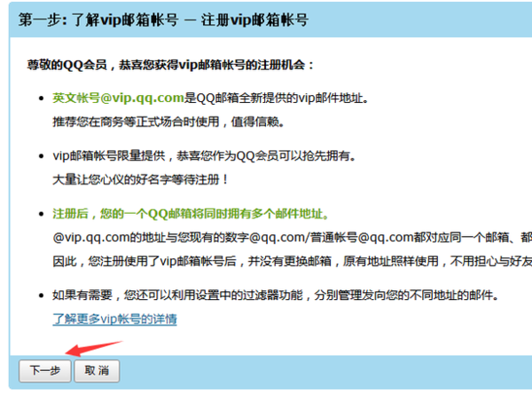This screenshot has width=532, height=403.
Task: Click the 英文帐号@vip.qq.com green text
Action: click(118, 98)
